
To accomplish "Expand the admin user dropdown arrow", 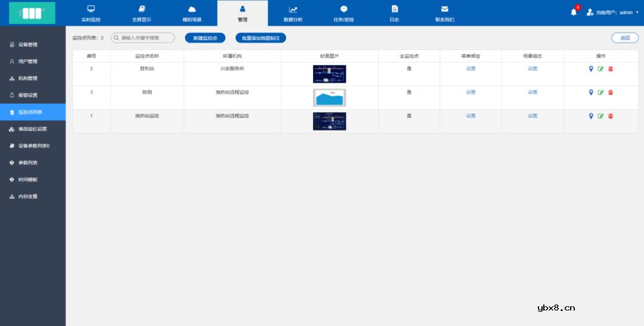I will pos(637,12).
